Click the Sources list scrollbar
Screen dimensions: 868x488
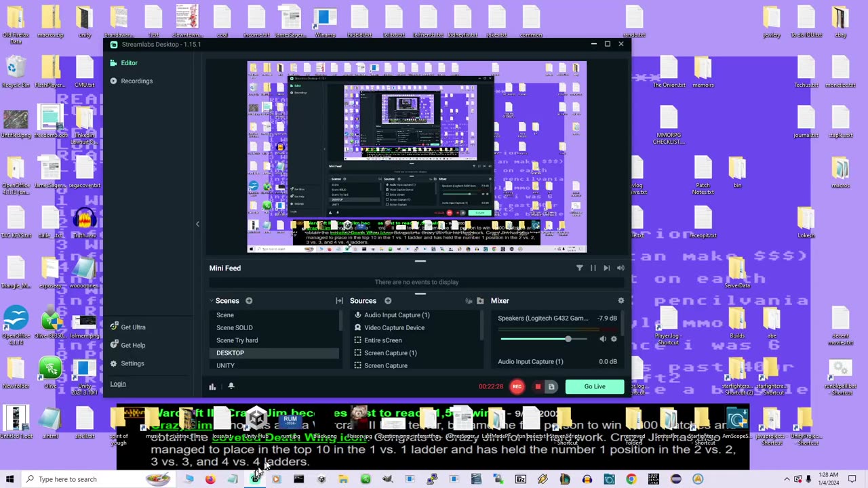481,325
